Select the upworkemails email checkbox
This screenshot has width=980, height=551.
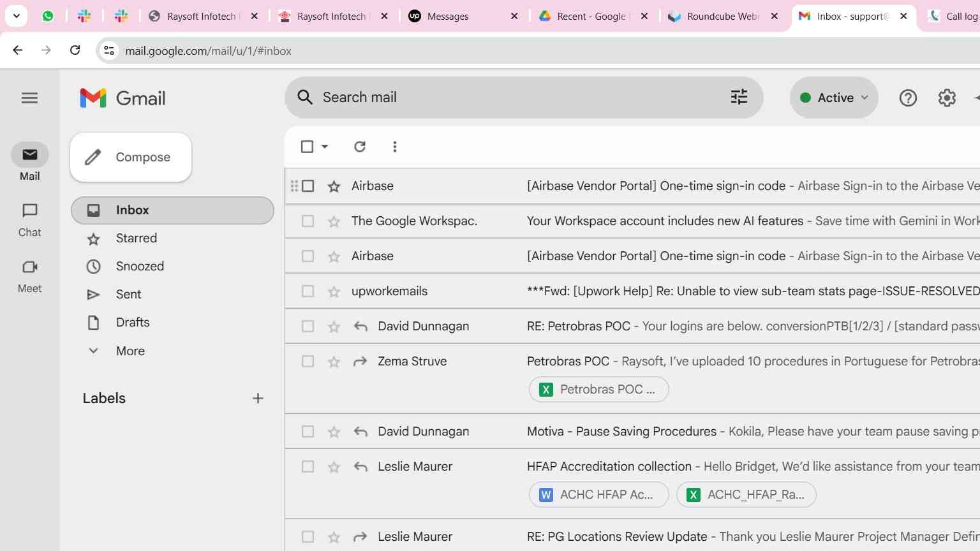click(x=308, y=291)
